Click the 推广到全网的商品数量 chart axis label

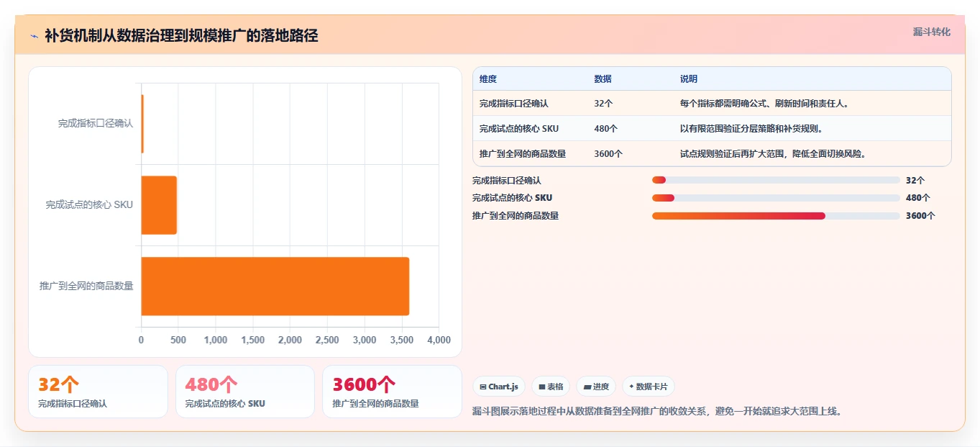coord(86,286)
